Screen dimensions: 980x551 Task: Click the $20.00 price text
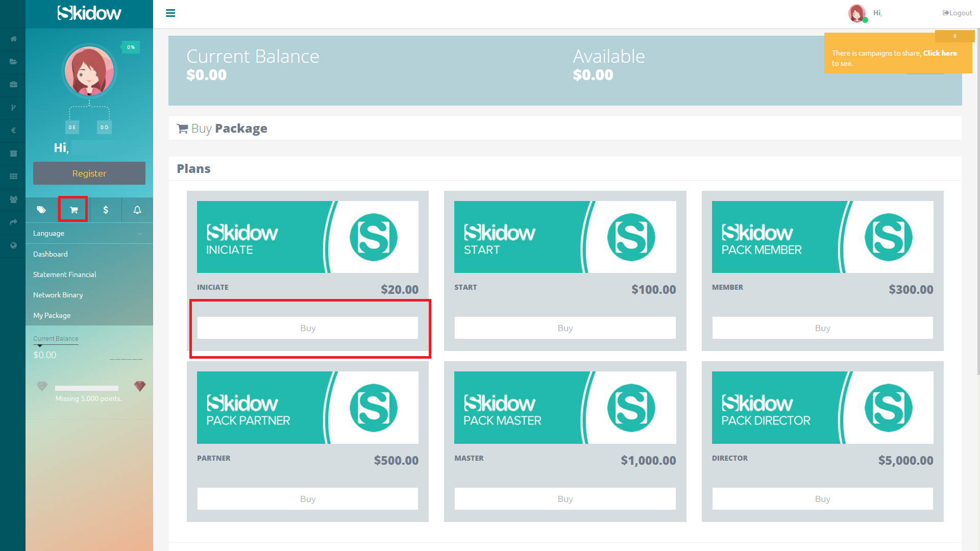(400, 289)
